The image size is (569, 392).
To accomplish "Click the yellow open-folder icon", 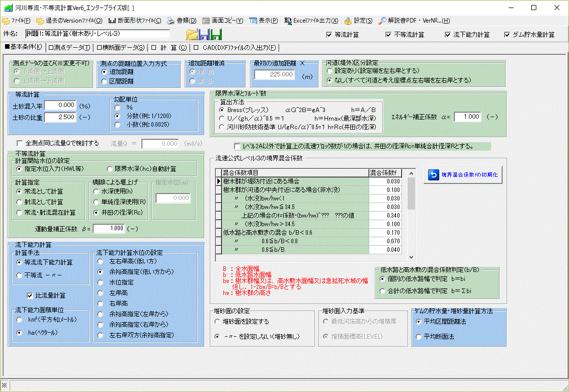I will [x=191, y=34].
